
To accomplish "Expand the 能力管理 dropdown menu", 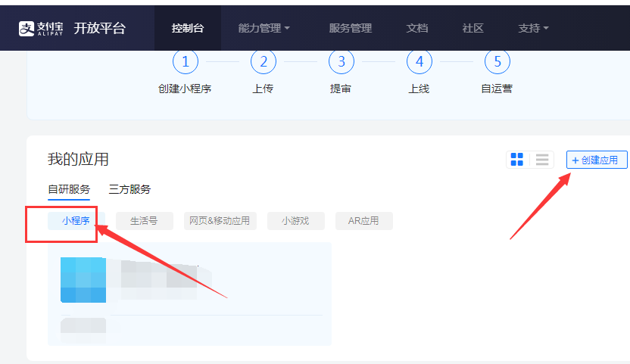I will (x=264, y=28).
